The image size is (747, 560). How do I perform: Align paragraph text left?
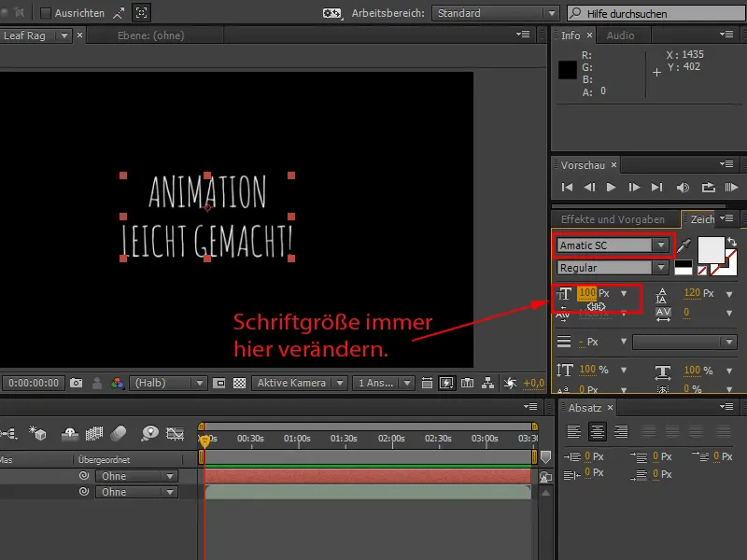(574, 431)
